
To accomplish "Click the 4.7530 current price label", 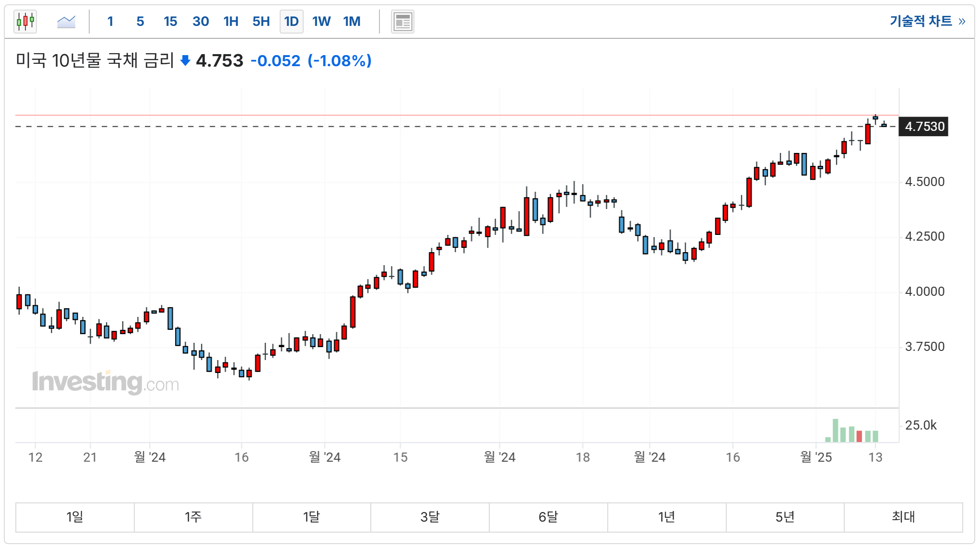I will click(x=924, y=127).
